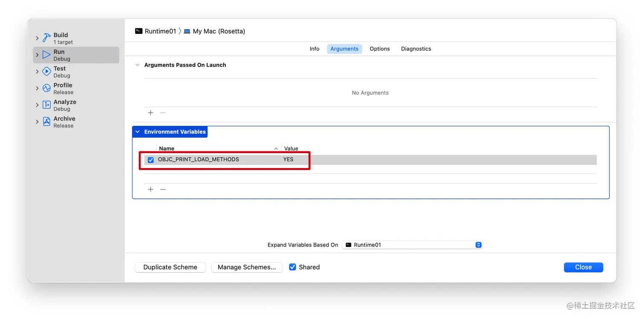Uncheck the OBJC_PRINT_LOAD_METHODS checkbox
Image resolution: width=644 pixels, height=319 pixels.
pyautogui.click(x=151, y=160)
